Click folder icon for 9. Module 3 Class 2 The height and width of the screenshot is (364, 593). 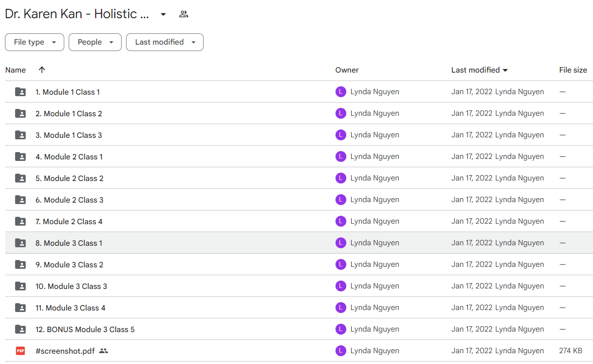pyautogui.click(x=20, y=264)
